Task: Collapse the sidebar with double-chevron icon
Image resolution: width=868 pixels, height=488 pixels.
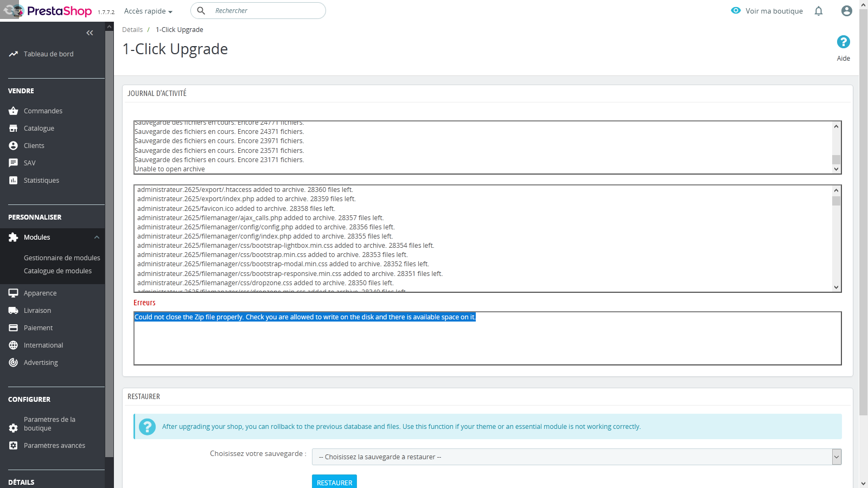Action: 90,33
